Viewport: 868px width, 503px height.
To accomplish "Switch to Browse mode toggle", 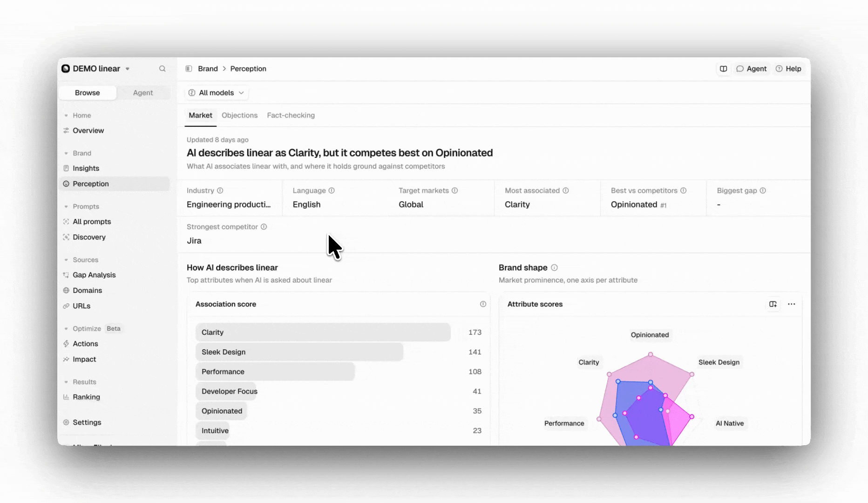I will pos(88,93).
